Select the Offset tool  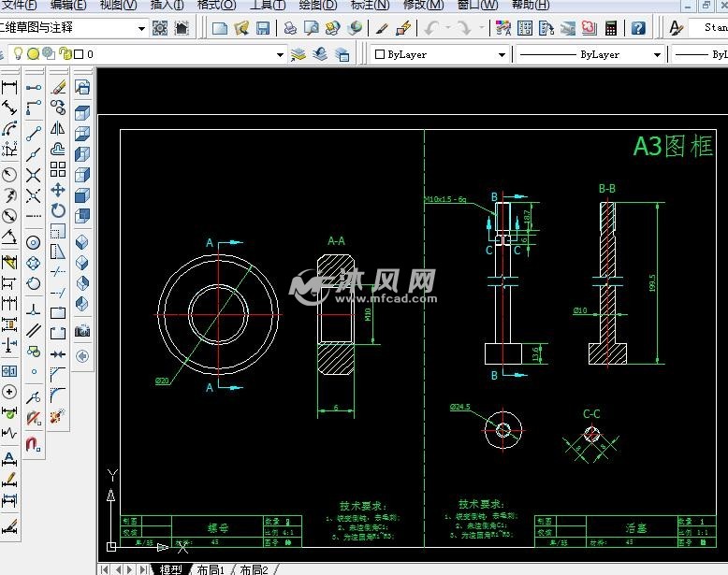tap(58, 149)
